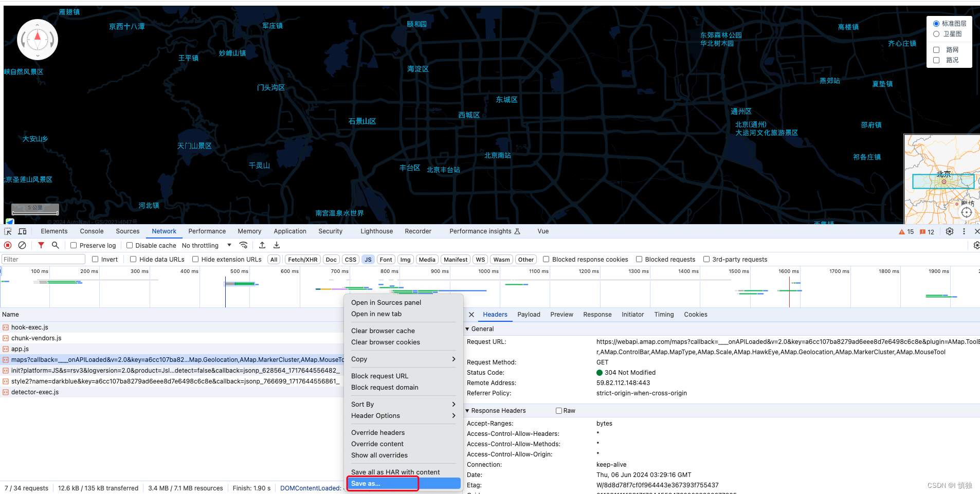Collapse the Response Headers section

[467, 411]
